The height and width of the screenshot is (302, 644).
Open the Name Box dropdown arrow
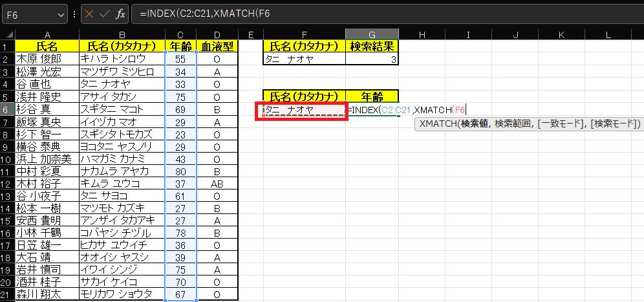61,14
